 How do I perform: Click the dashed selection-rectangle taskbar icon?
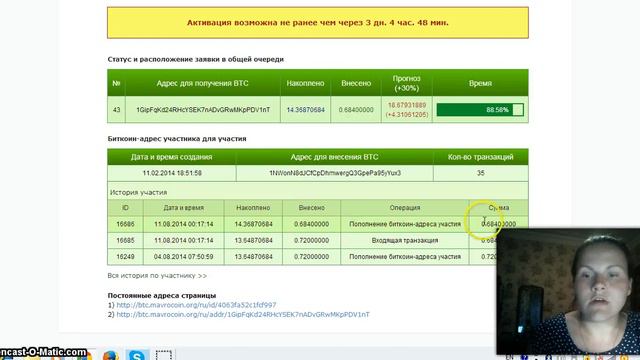tap(164, 355)
